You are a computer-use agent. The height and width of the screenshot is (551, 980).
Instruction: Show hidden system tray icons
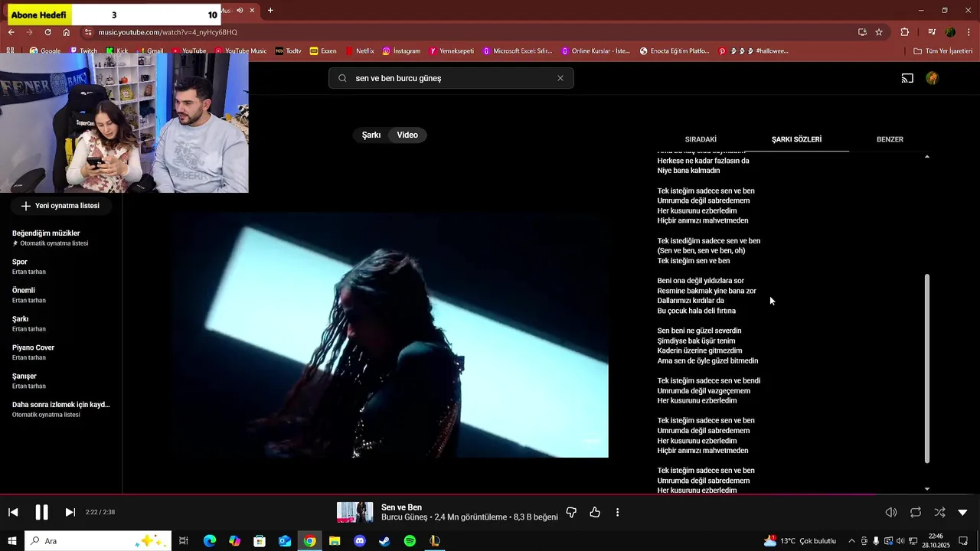851,541
